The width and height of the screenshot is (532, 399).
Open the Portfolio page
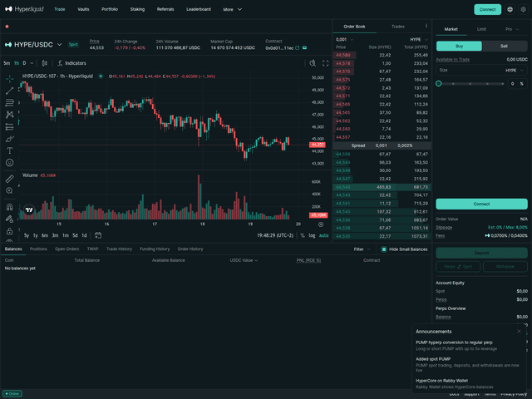pos(110,9)
